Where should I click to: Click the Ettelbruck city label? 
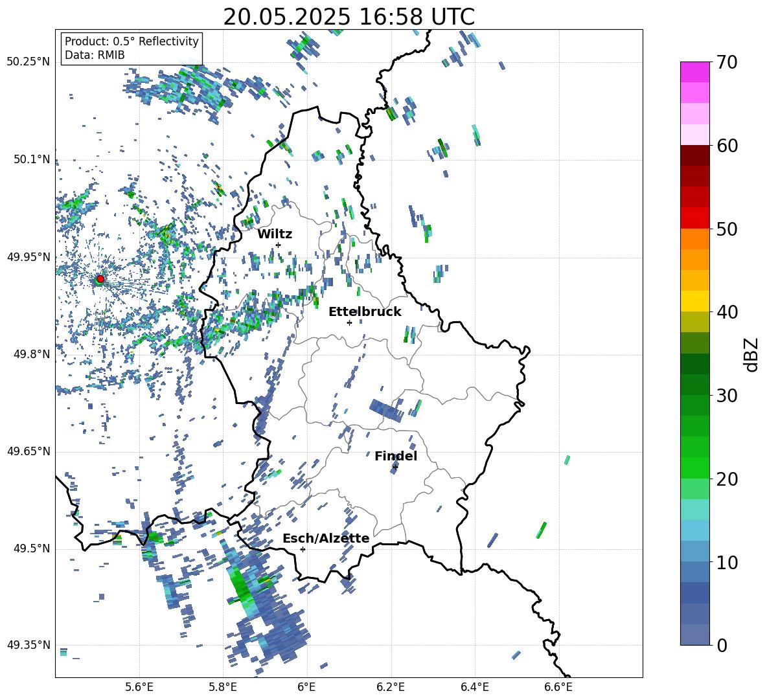(365, 312)
